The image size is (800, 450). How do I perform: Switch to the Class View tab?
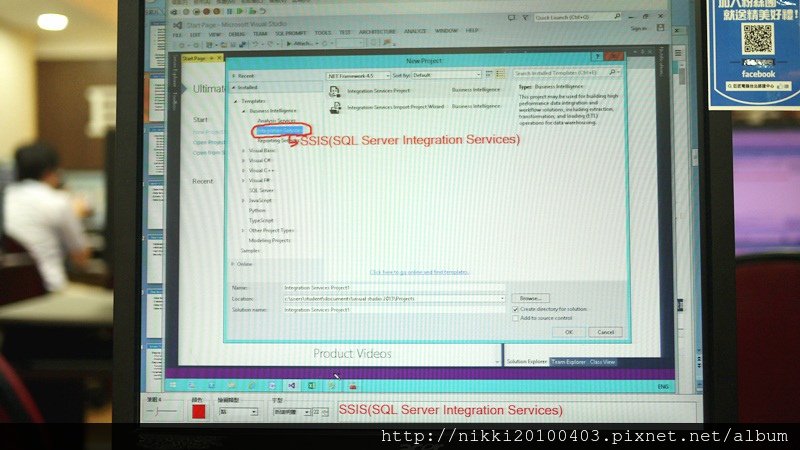(602, 362)
